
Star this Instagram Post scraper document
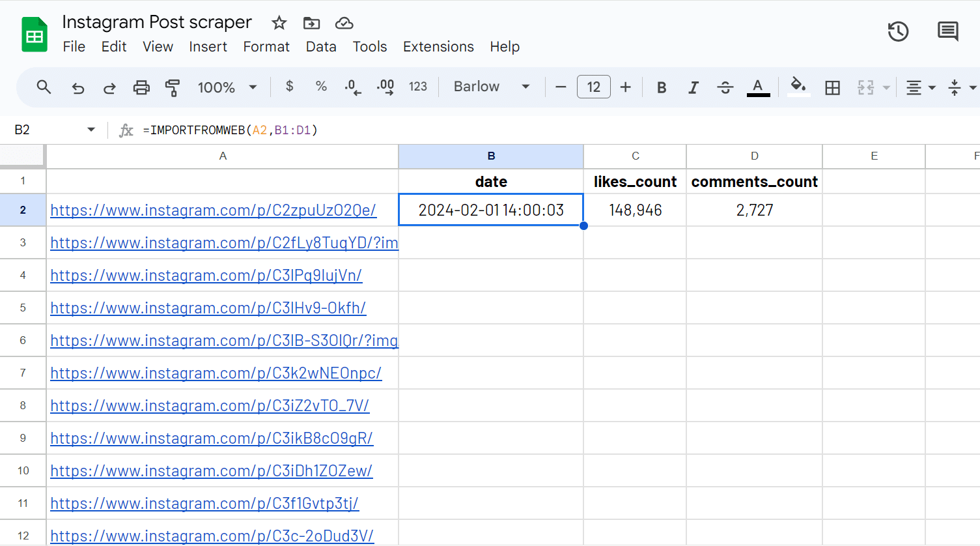[x=279, y=23]
